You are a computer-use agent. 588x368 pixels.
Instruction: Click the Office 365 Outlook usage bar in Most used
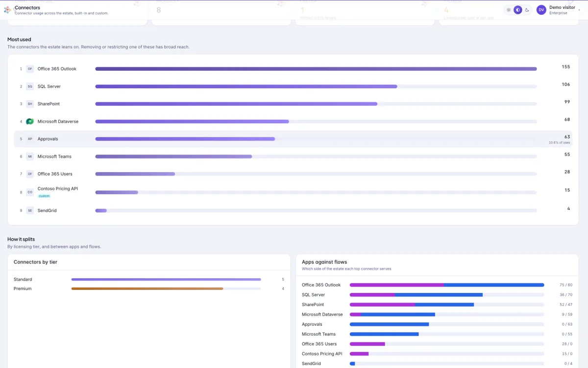[316, 69]
